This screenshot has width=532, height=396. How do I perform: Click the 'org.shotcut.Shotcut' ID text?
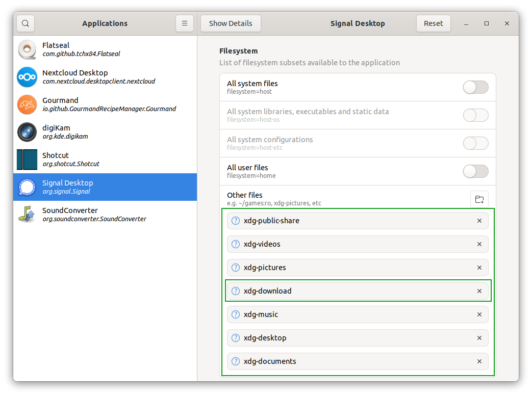[71, 164]
